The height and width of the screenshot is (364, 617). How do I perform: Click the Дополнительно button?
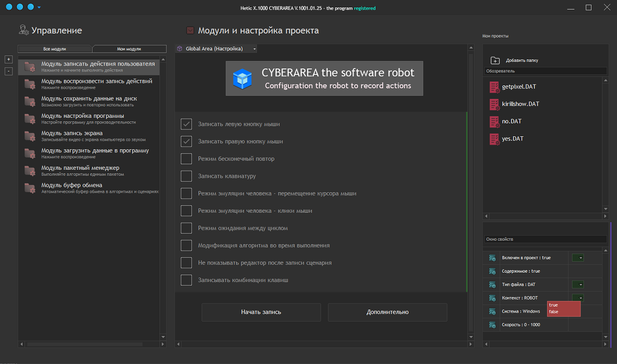click(387, 312)
